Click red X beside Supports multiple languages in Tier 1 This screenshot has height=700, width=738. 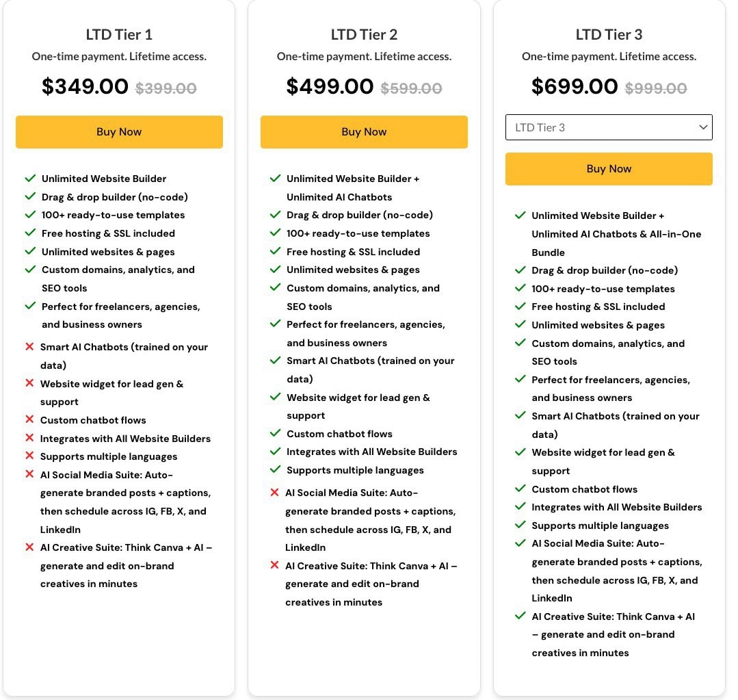[x=29, y=456]
